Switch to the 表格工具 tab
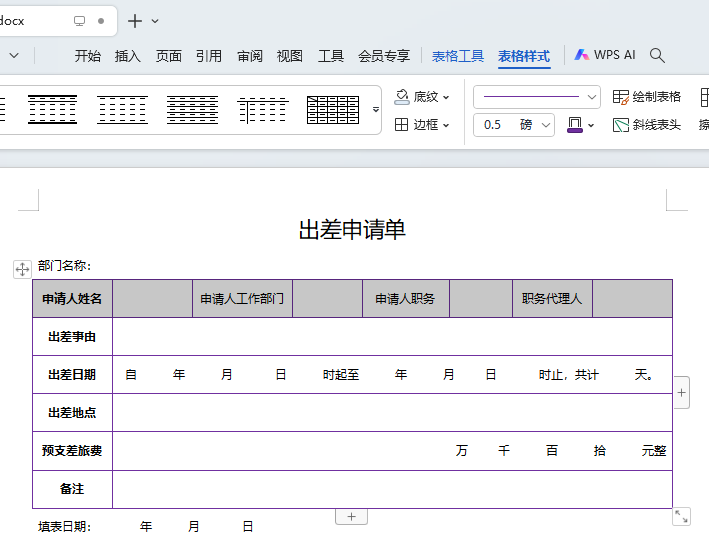Image resolution: width=709 pixels, height=540 pixels. [x=458, y=56]
